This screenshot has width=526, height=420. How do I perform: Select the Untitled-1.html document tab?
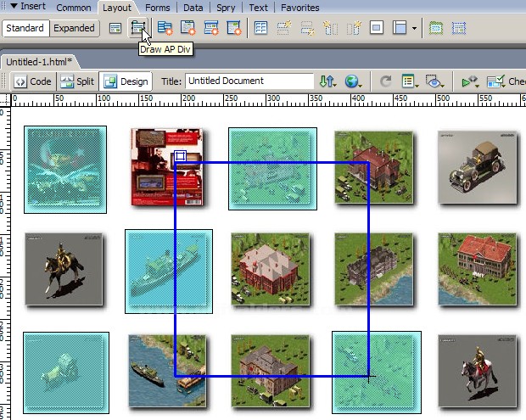click(39, 62)
